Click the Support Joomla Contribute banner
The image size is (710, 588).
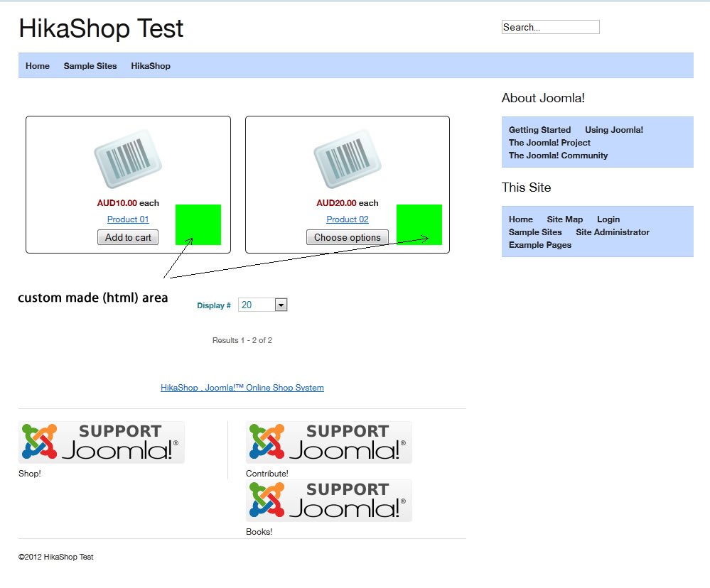point(329,442)
